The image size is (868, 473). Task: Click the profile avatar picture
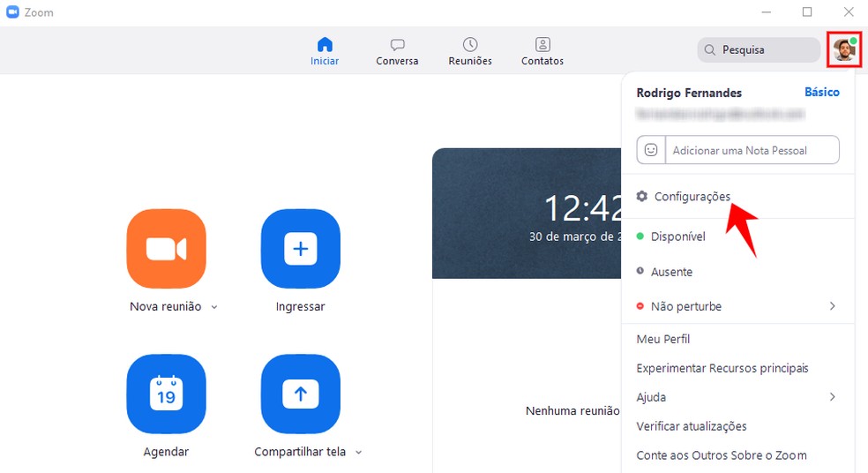pos(844,49)
